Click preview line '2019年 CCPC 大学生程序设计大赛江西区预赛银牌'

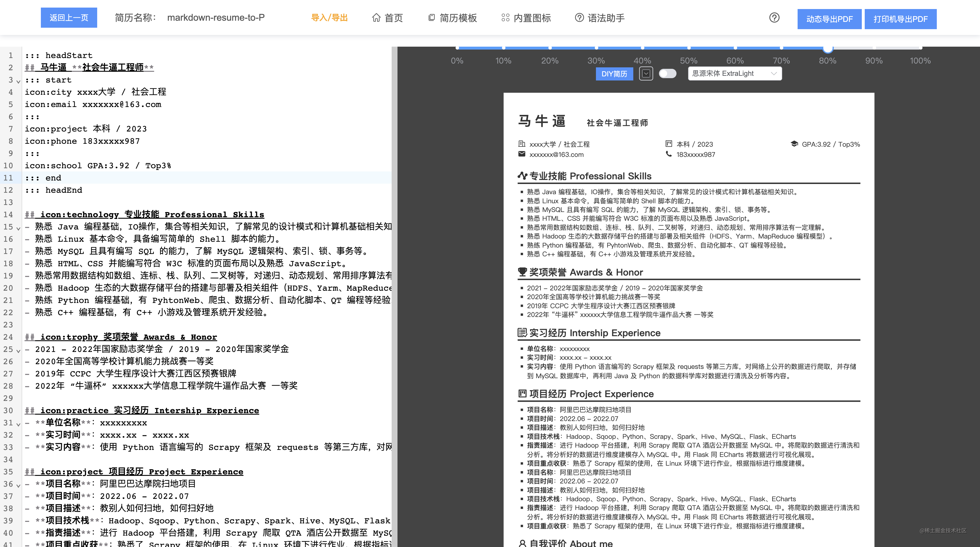[601, 306]
